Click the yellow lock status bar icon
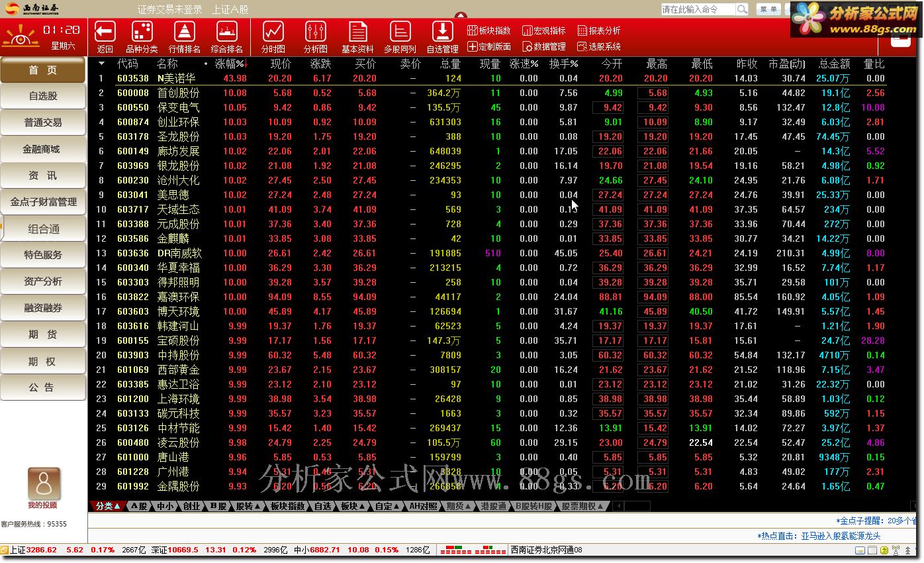924x563 pixels. pyautogui.click(x=884, y=550)
